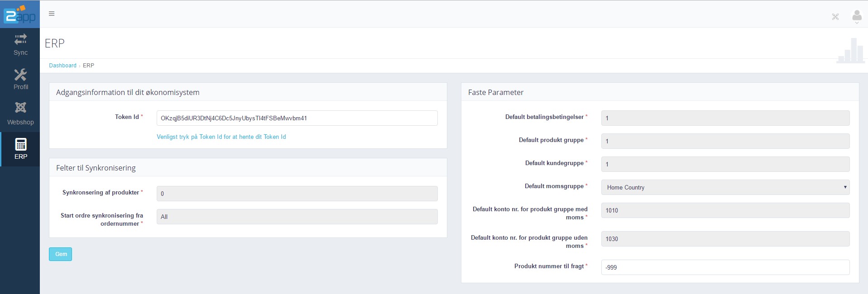The width and height of the screenshot is (868, 294).
Task: Click the Synkronsering af produkter field
Action: [x=297, y=194]
